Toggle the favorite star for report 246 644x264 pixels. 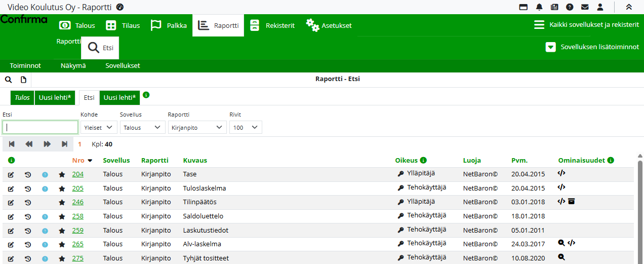click(62, 203)
